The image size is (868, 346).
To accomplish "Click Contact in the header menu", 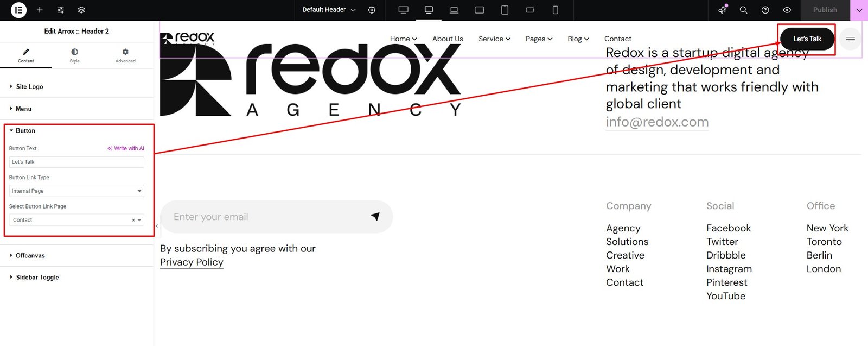I will 618,39.
